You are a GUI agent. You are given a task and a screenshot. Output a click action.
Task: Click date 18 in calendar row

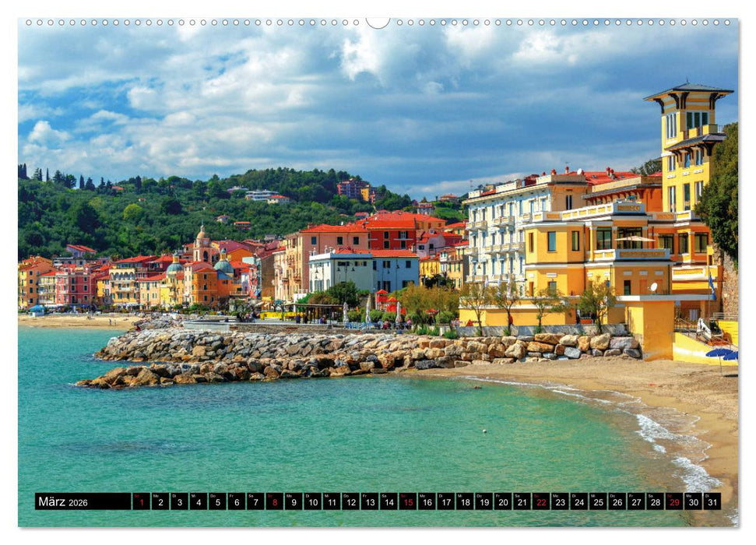pyautogui.click(x=465, y=501)
